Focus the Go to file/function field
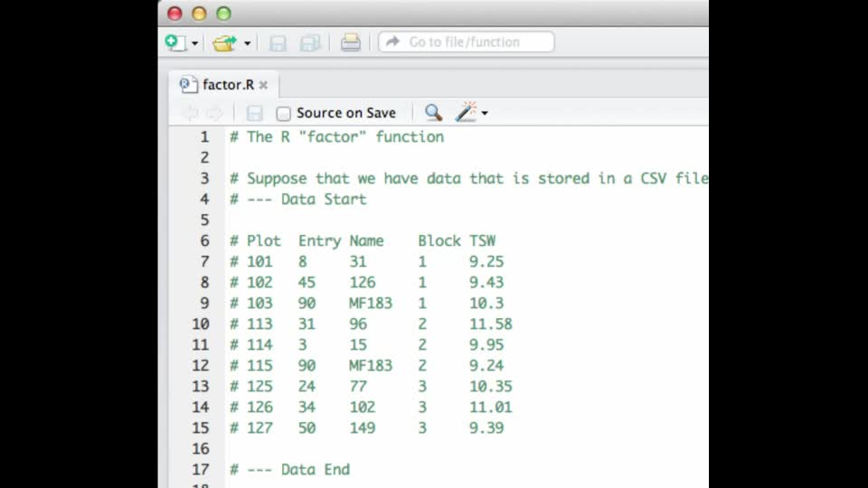 tap(467, 42)
